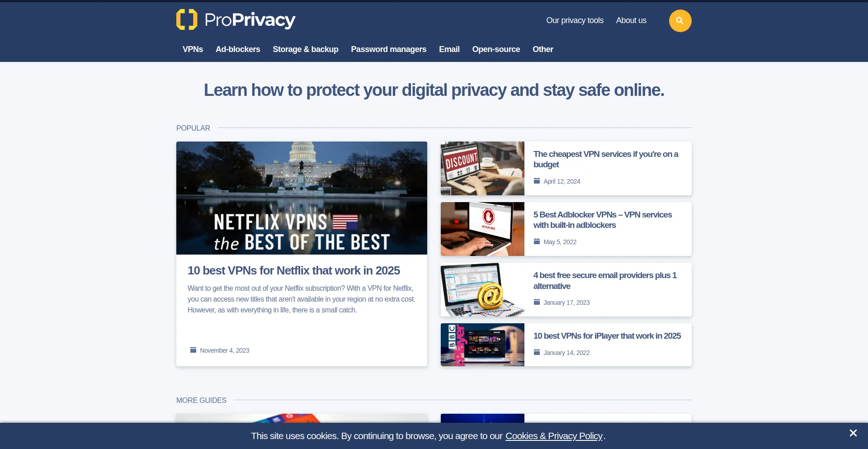The width and height of the screenshot is (868, 449).
Task: Click calendar icon beside April 12, 2024
Action: (537, 181)
